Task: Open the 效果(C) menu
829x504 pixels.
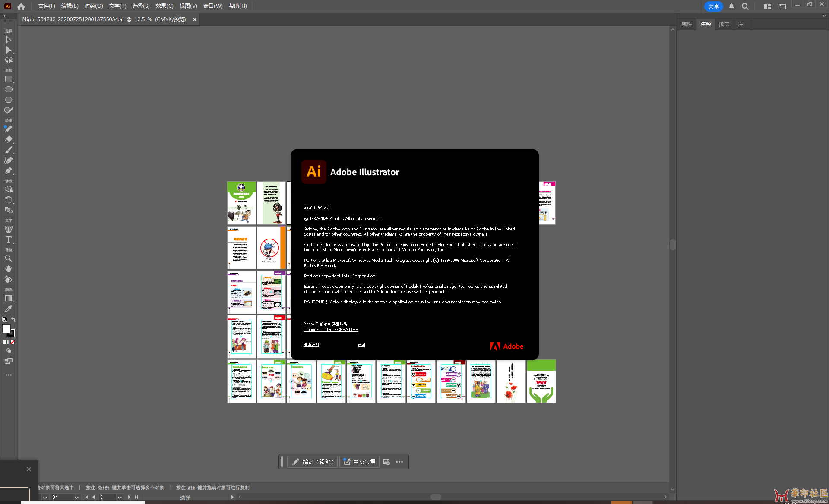Action: [x=165, y=6]
